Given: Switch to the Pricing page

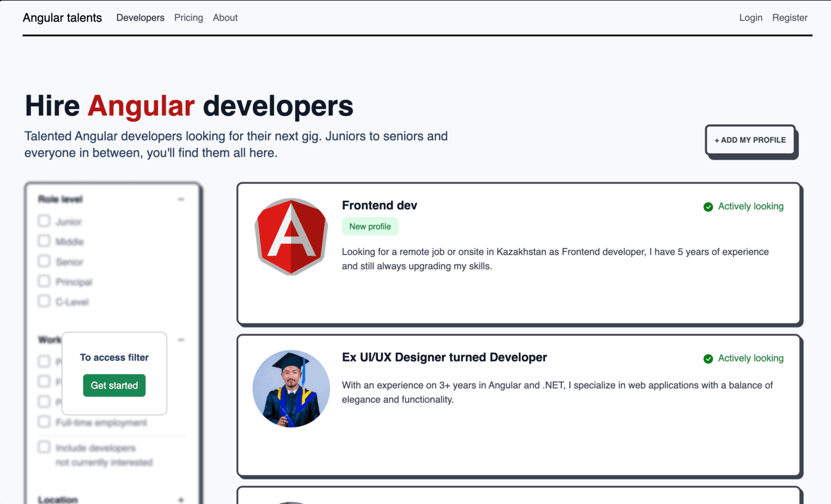Looking at the screenshot, I should click(188, 18).
